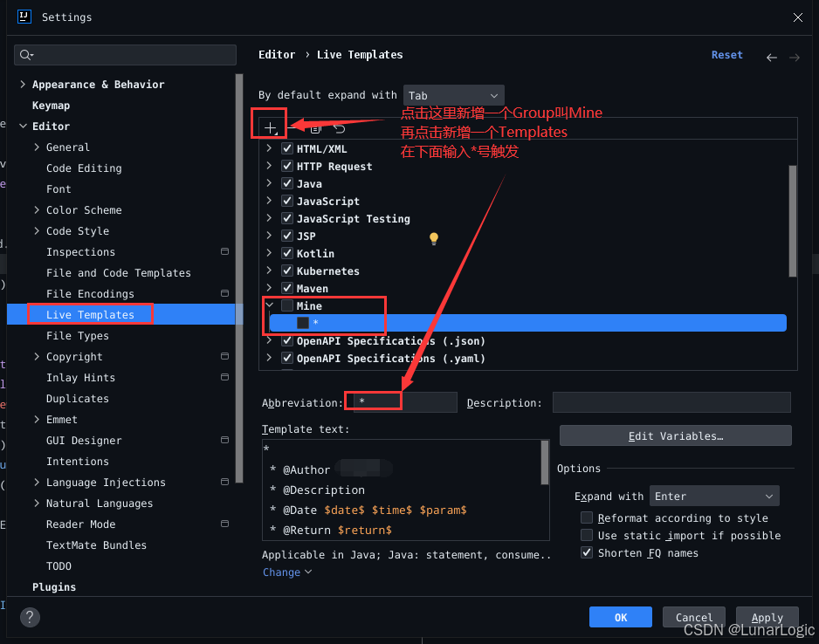Image resolution: width=819 pixels, height=644 pixels.
Task: Click the help question mark icon
Action: [x=30, y=617]
